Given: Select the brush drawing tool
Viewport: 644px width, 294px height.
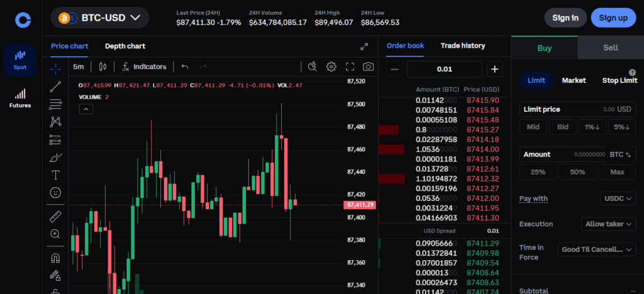Looking at the screenshot, I should click(x=55, y=158).
